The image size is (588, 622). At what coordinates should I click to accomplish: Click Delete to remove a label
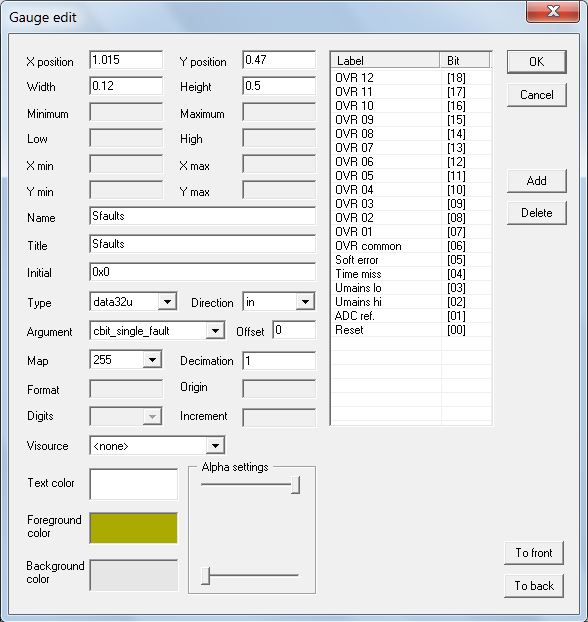click(x=536, y=213)
